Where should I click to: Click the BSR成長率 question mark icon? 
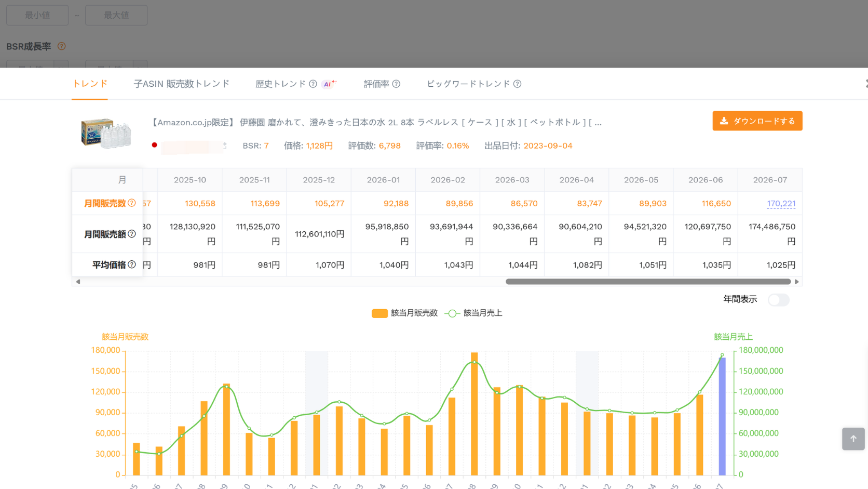61,46
